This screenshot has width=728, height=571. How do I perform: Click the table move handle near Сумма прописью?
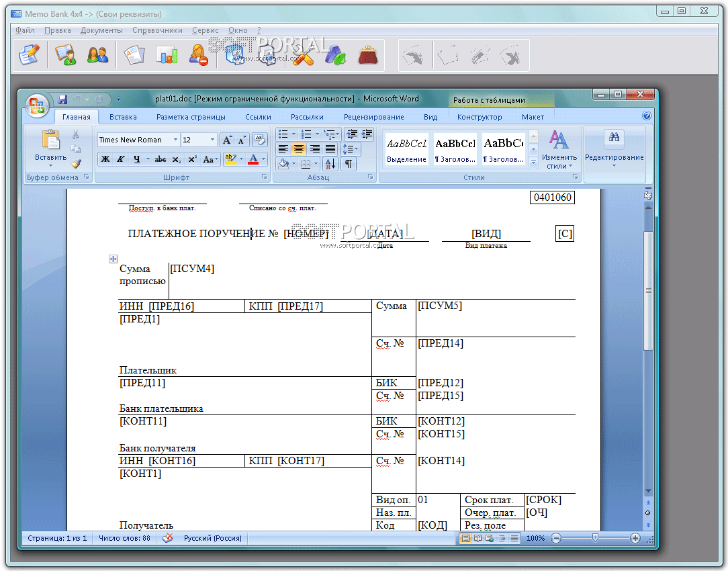(x=113, y=259)
